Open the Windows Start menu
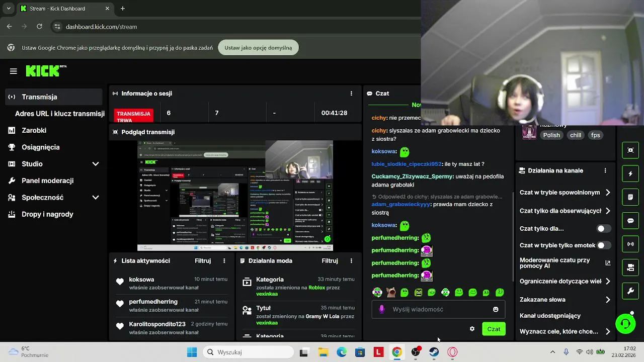Image resolution: width=644 pixels, height=362 pixels. click(192, 352)
